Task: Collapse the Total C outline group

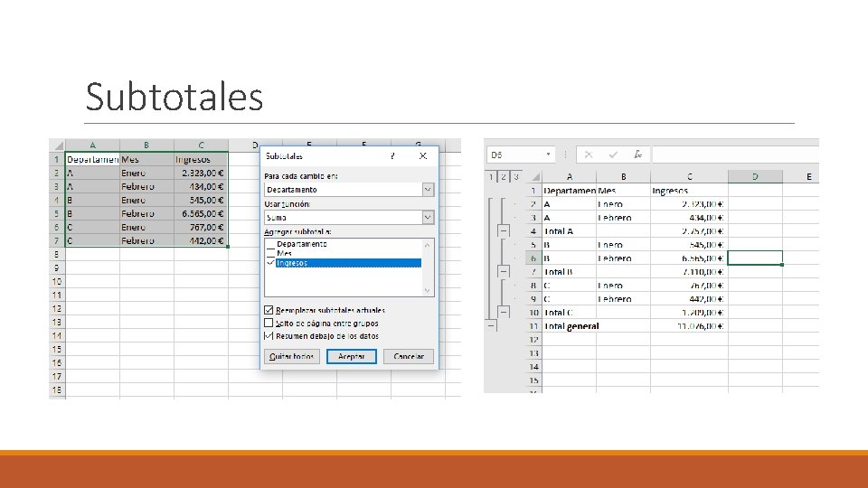Action: (504, 312)
